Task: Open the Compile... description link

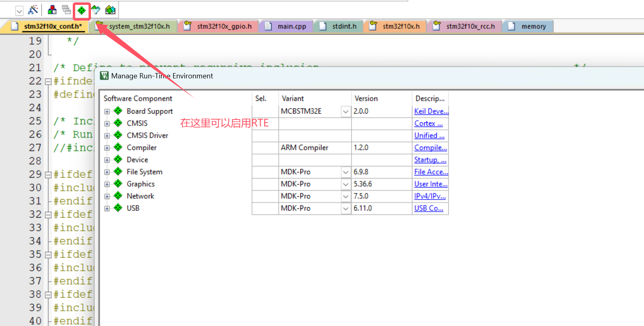Action: point(431,147)
